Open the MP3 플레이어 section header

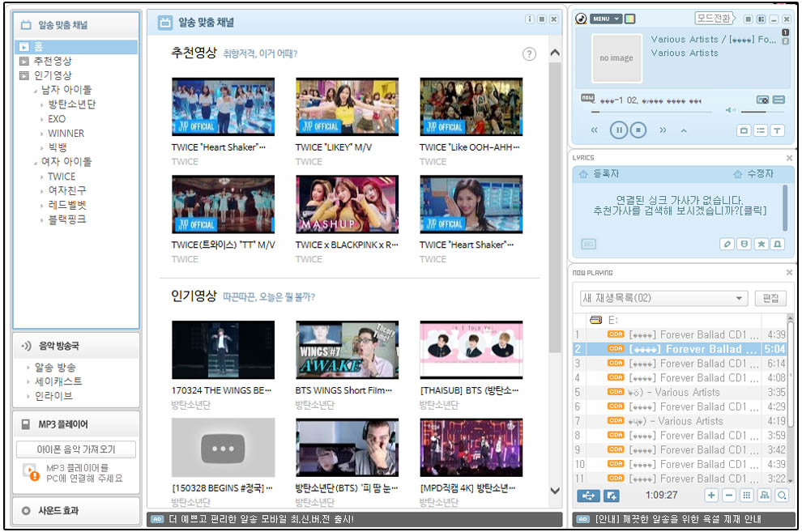76,424
